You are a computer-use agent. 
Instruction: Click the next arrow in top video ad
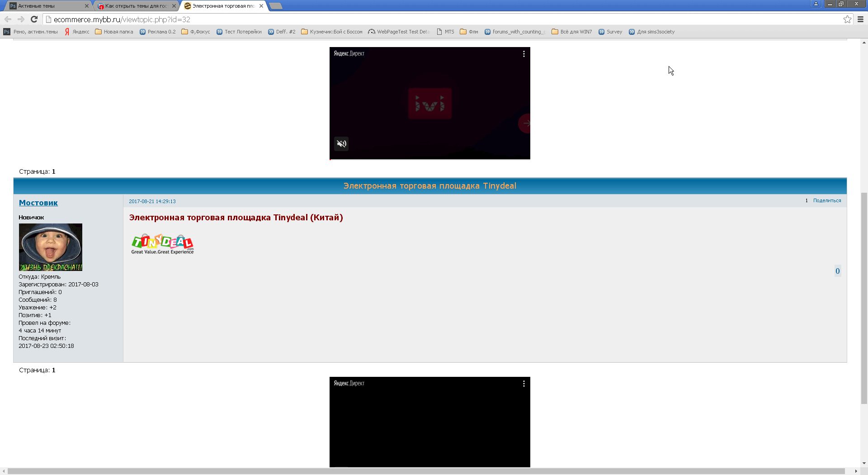525,123
